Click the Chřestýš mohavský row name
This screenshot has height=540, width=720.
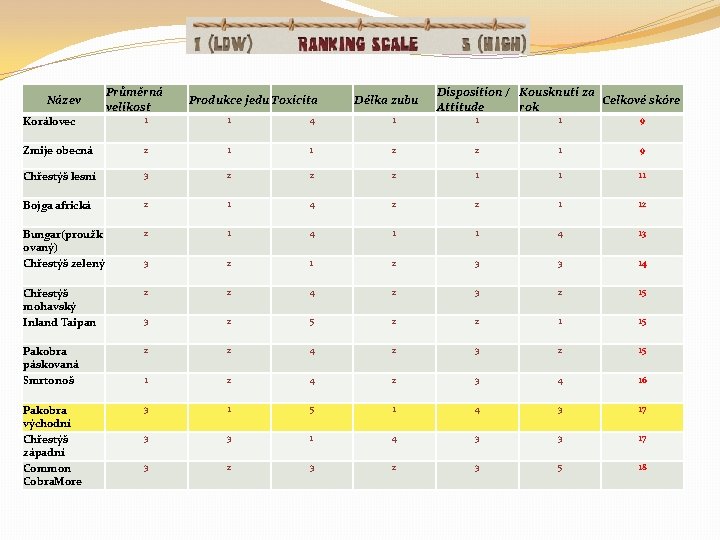click(x=50, y=300)
